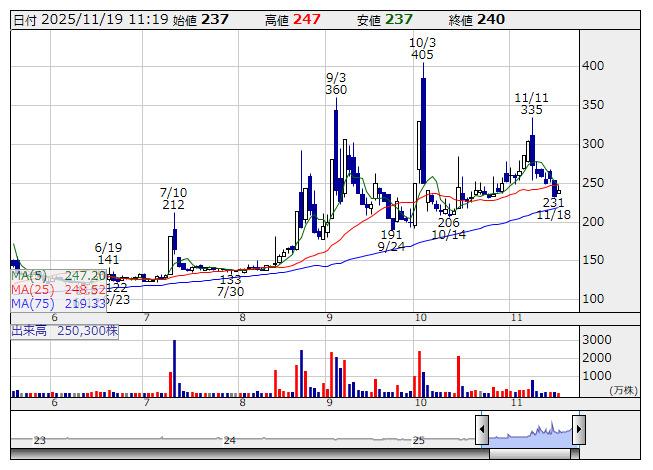653x470 pixels.
Task: Click the 10/3 high label 405
Action: [422, 56]
